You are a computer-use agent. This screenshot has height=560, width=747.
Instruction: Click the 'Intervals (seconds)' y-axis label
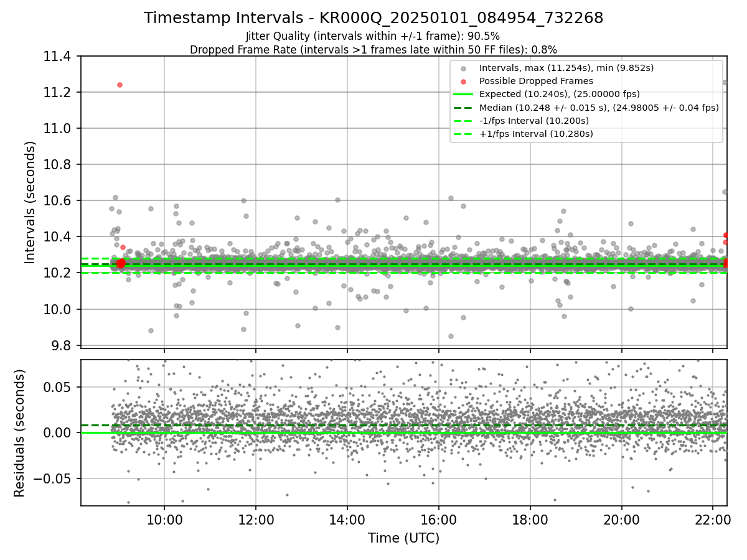(31, 202)
